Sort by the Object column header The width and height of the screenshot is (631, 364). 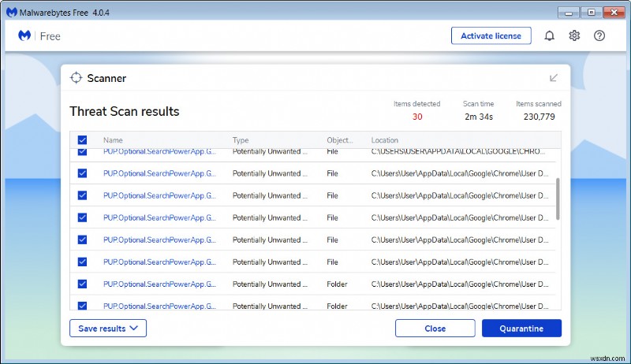pos(340,140)
